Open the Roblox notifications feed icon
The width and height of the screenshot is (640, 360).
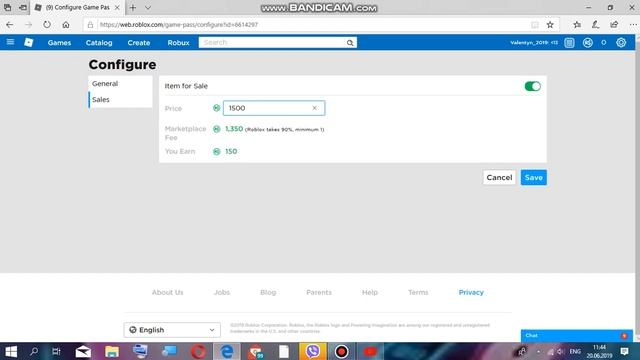pos(569,42)
